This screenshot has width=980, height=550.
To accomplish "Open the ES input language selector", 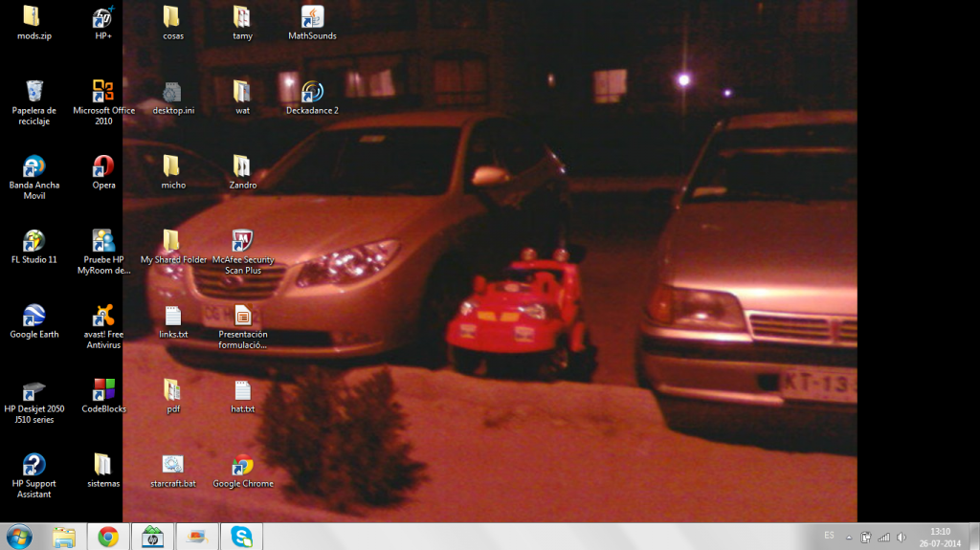I will (x=829, y=537).
